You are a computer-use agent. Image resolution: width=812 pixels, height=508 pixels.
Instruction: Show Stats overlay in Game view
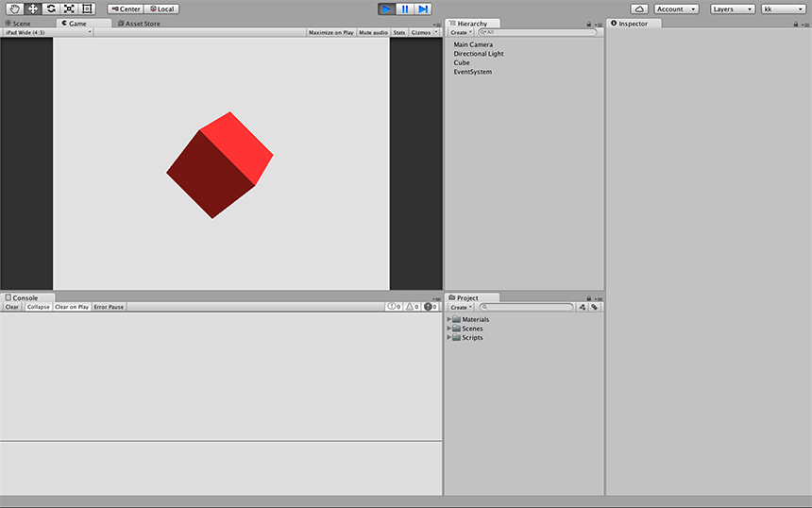tap(398, 32)
